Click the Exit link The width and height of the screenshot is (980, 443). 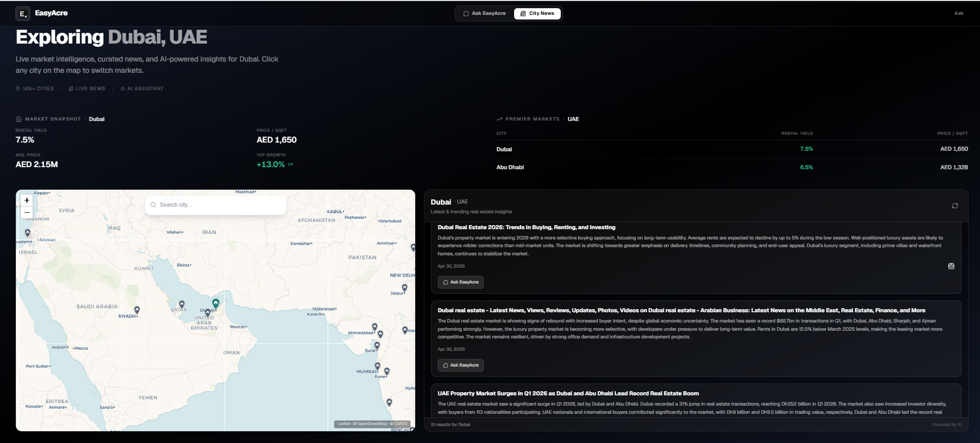959,13
